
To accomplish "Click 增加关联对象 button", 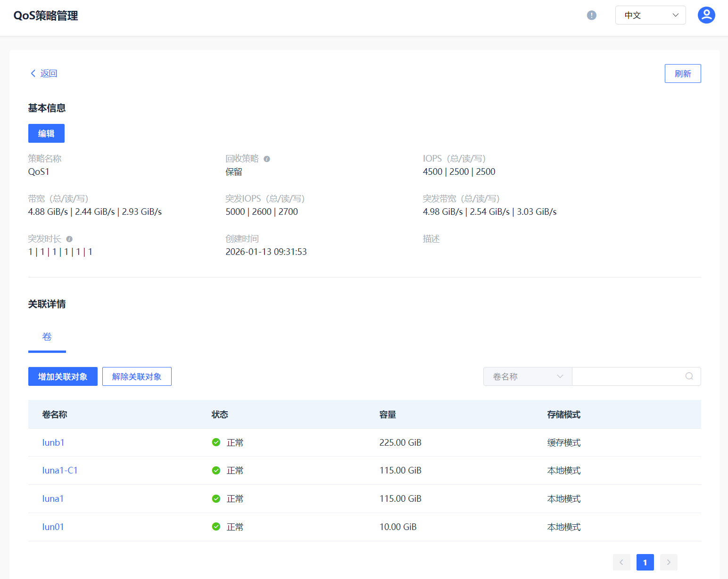I will point(63,376).
